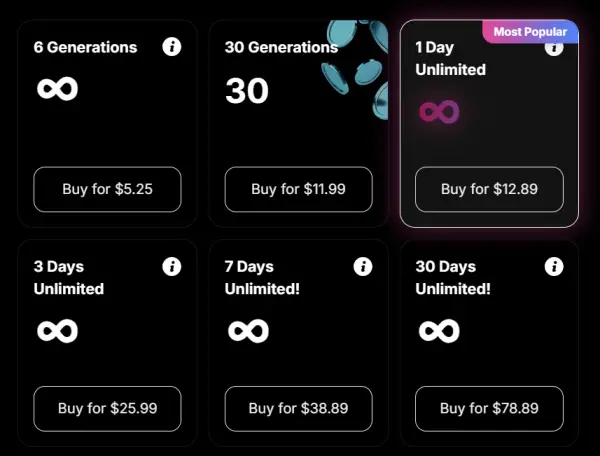Select the 30 Generations card title
The width and height of the screenshot is (600, 456).
click(x=281, y=47)
